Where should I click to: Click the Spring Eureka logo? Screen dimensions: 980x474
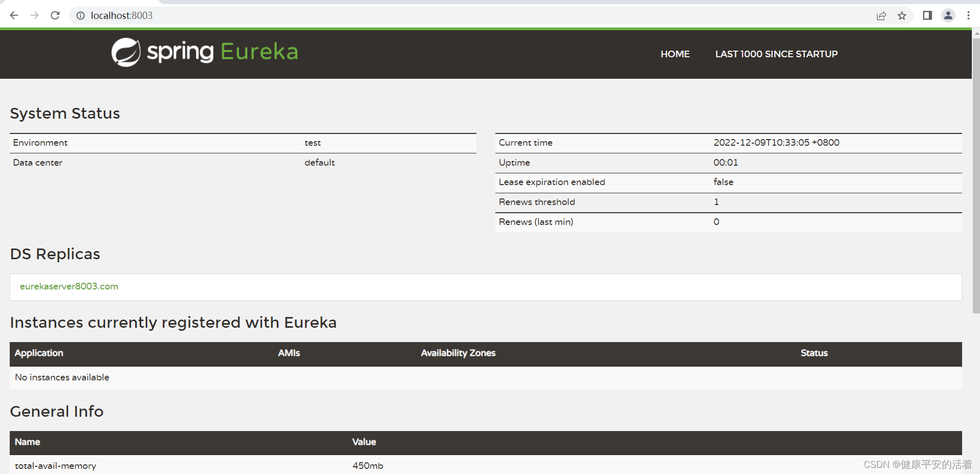point(204,51)
